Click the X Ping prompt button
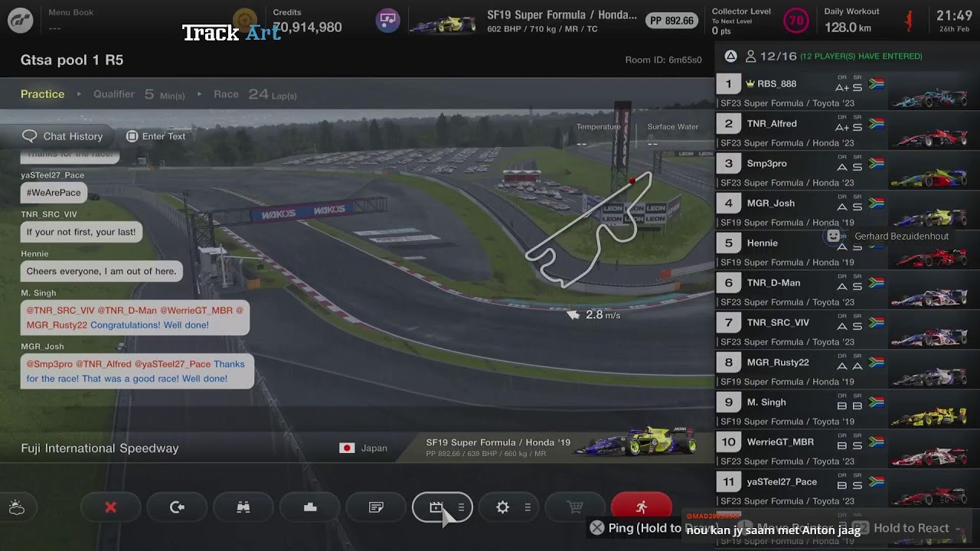Viewport: 980px width, 551px height. [x=596, y=527]
